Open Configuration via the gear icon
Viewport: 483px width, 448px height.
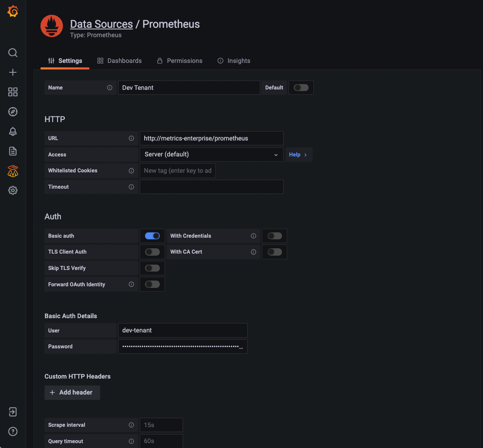point(13,190)
